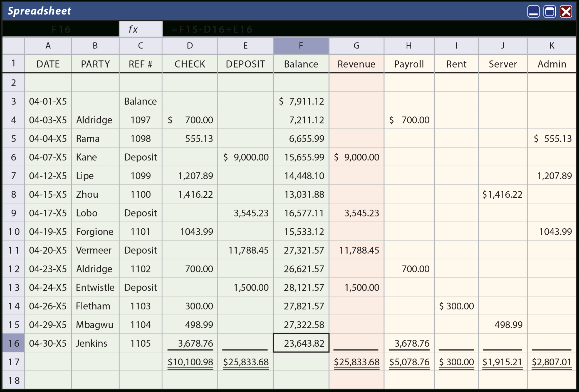Select row 1 header
The width and height of the screenshot is (579, 392).
point(13,64)
